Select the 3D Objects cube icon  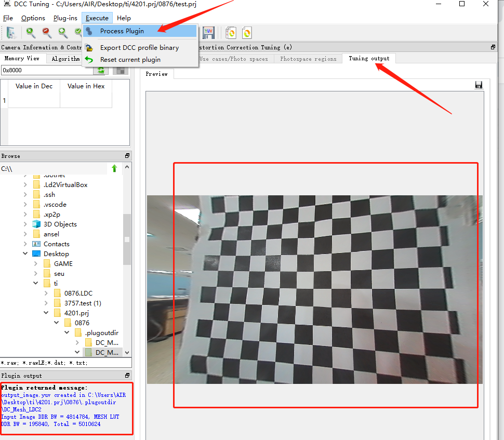[x=37, y=224]
